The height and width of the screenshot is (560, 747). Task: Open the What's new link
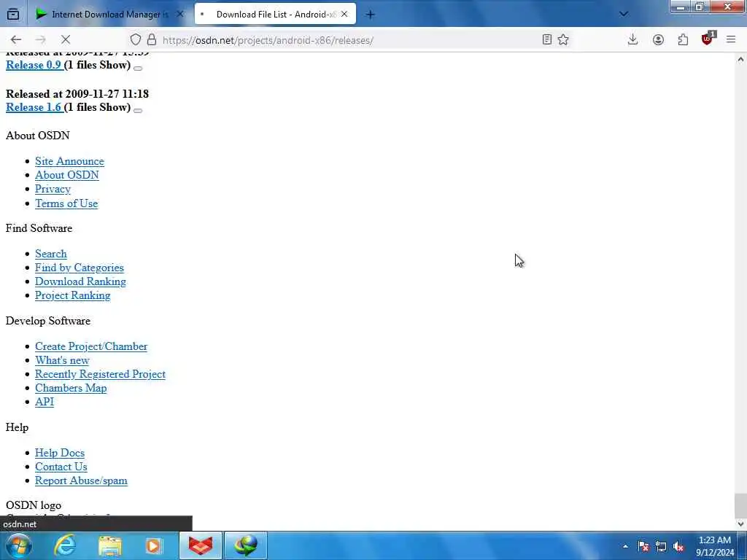[63, 360]
